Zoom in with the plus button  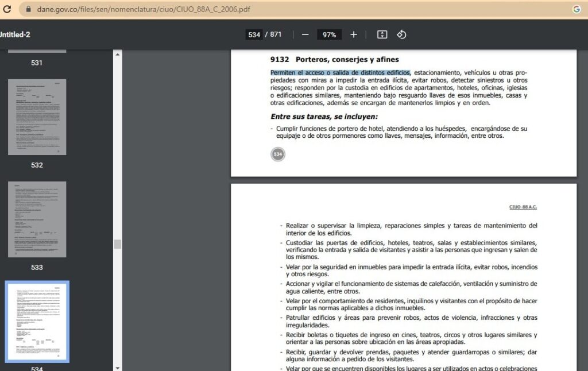[354, 34]
